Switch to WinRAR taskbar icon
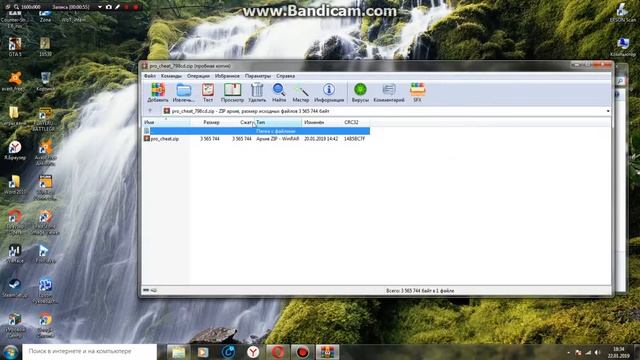The height and width of the screenshot is (360, 640). 327,352
